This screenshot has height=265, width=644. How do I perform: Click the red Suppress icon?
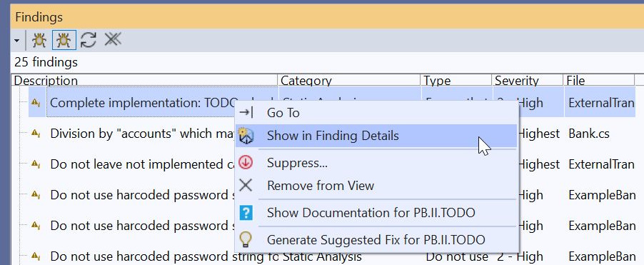click(x=246, y=163)
